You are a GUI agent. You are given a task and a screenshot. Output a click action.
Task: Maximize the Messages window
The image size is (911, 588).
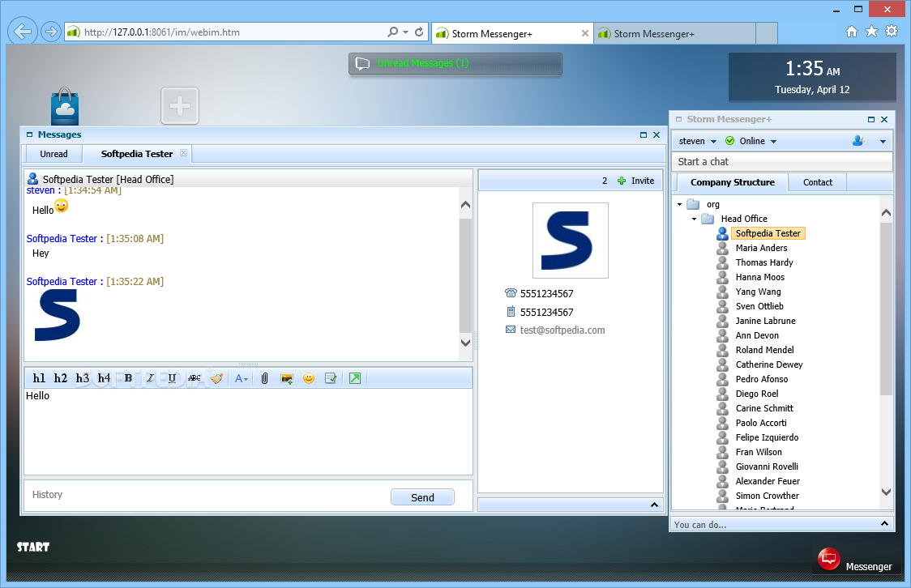[x=644, y=134]
